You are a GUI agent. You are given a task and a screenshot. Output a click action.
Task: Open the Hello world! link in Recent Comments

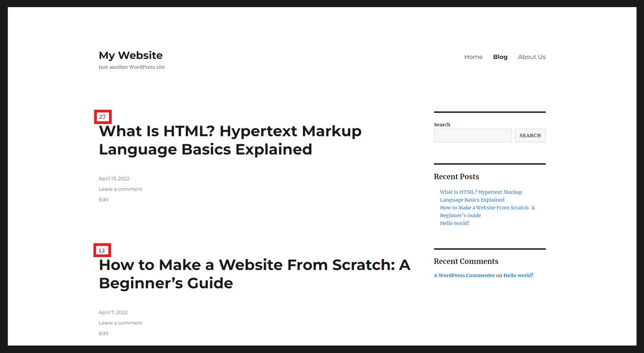518,275
